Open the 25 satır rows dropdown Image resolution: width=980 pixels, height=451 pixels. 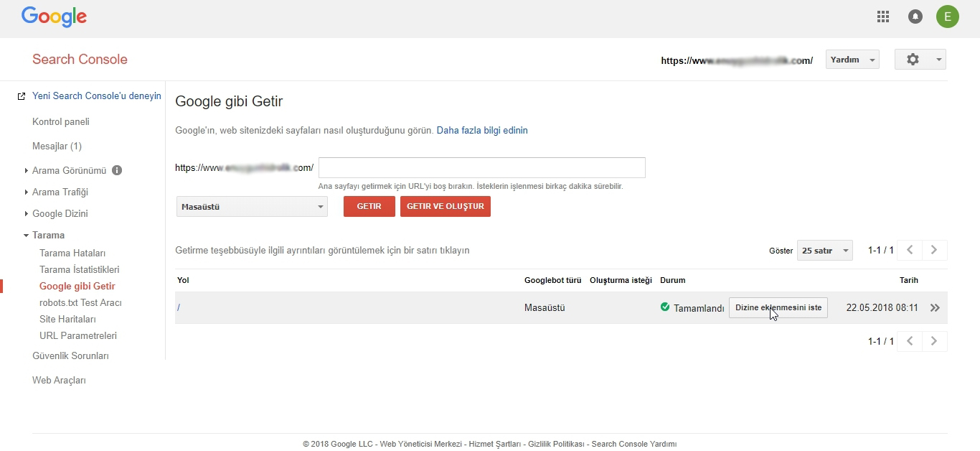(x=825, y=251)
